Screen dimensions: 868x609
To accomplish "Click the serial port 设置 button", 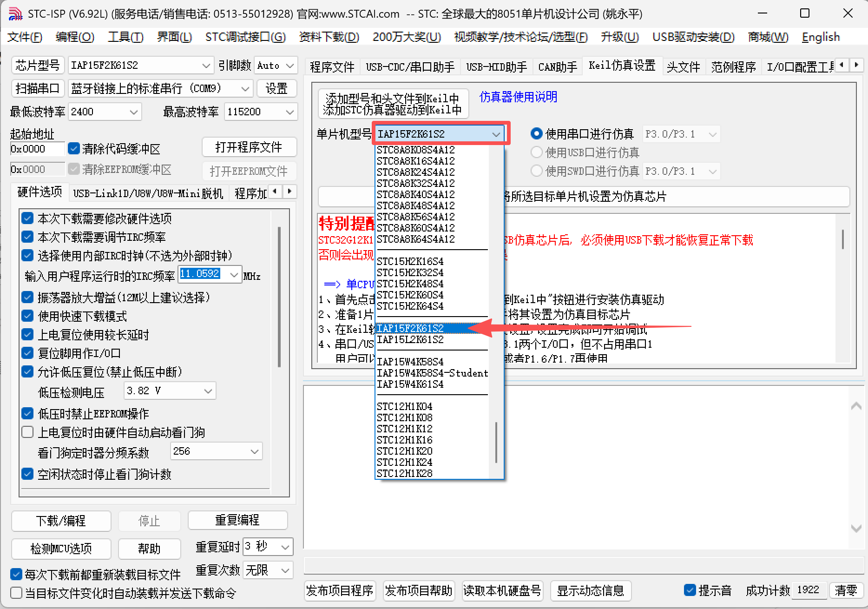I will point(276,88).
